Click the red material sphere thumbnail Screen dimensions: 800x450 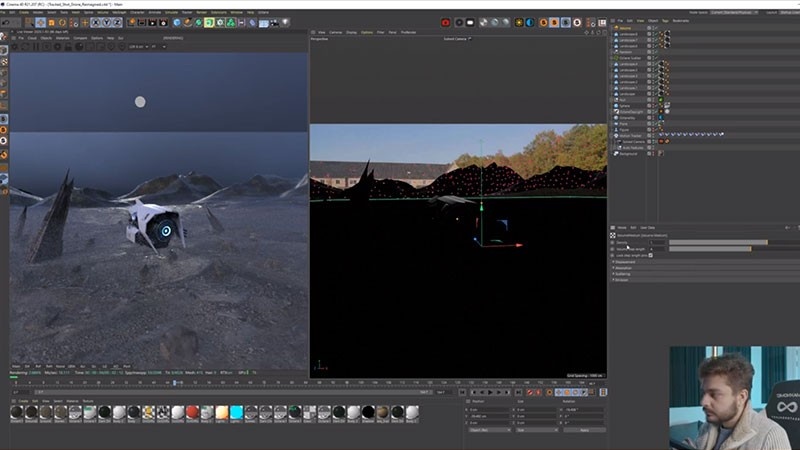click(192, 412)
